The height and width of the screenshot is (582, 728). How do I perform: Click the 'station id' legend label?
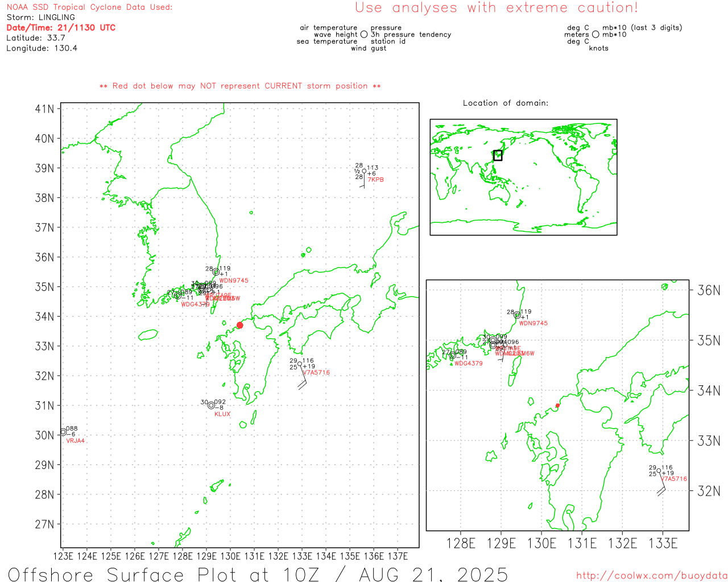pos(388,41)
